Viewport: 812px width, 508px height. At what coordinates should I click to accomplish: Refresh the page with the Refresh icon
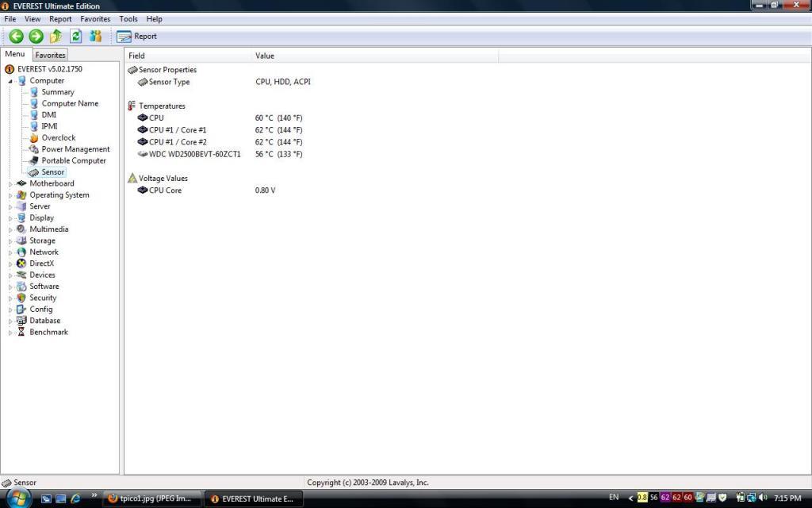(75, 37)
